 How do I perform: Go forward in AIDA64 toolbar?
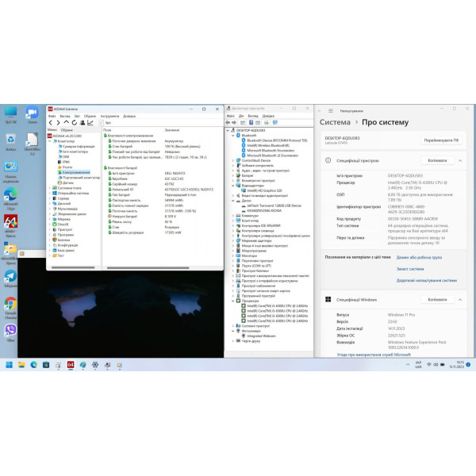pyautogui.click(x=58, y=123)
